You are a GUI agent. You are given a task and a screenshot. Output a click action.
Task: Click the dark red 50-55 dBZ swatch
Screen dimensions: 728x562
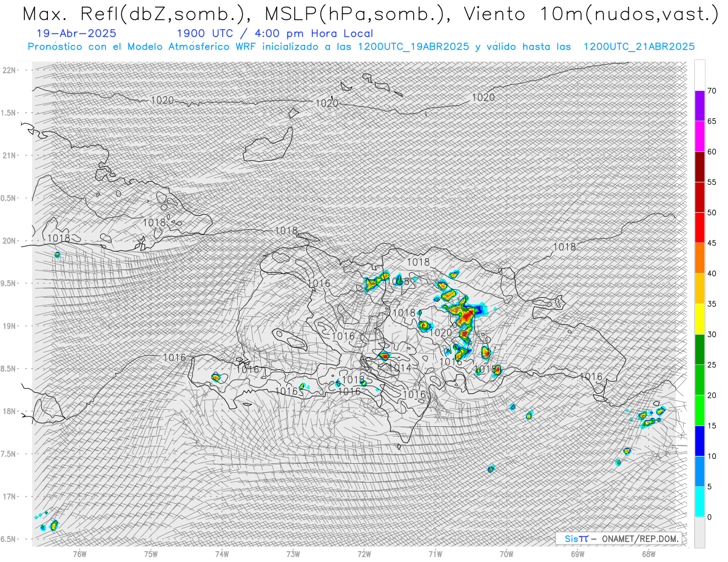[699, 198]
